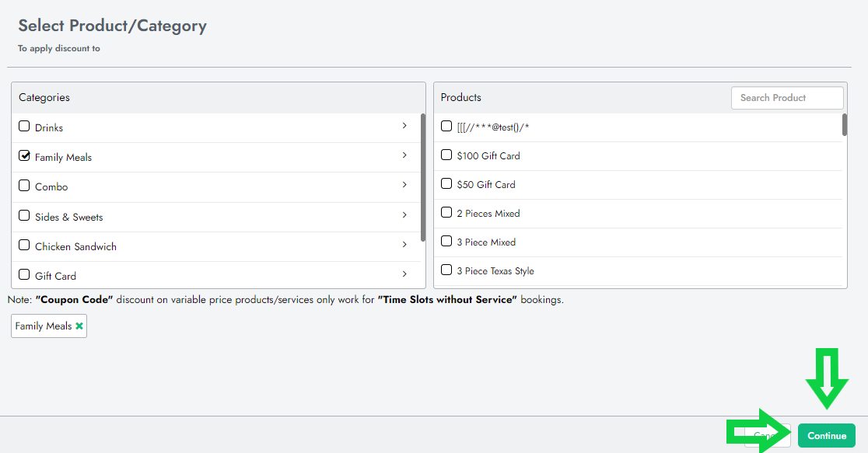
Task: Expand the Chicken Sandwich chevron
Action: [404, 245]
